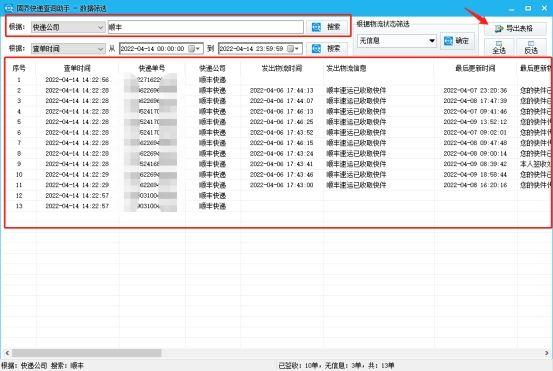
Task: Click 顺丰快递 company cell in row 13
Action: [x=212, y=206]
